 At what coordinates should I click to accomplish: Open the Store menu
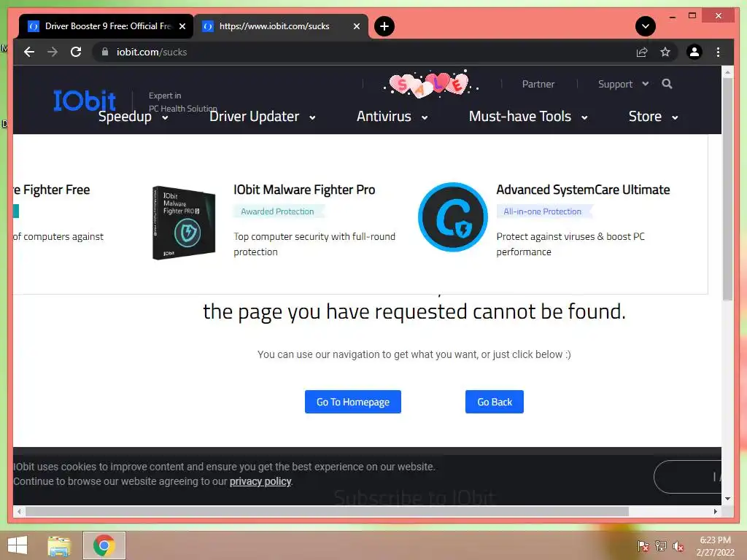tap(654, 117)
